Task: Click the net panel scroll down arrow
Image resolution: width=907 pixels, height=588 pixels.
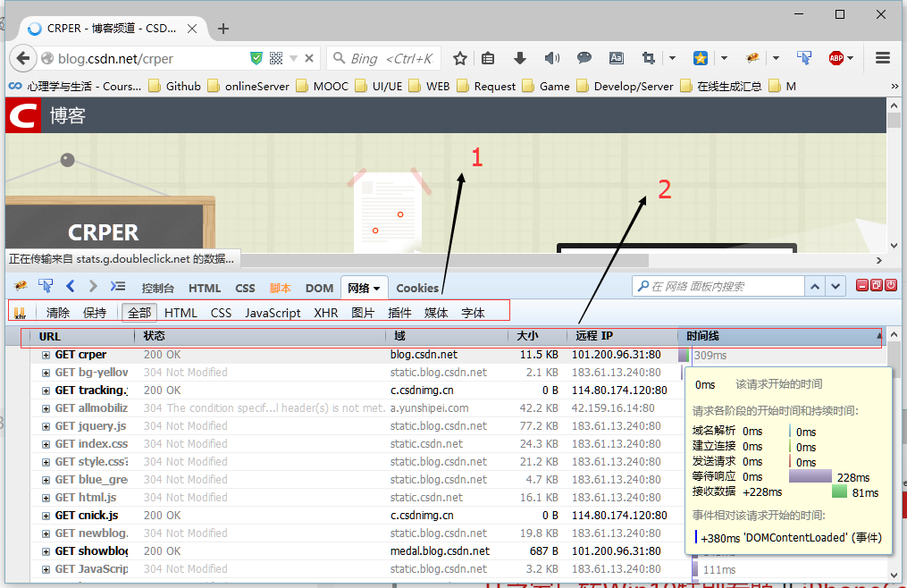Action: coord(894,575)
